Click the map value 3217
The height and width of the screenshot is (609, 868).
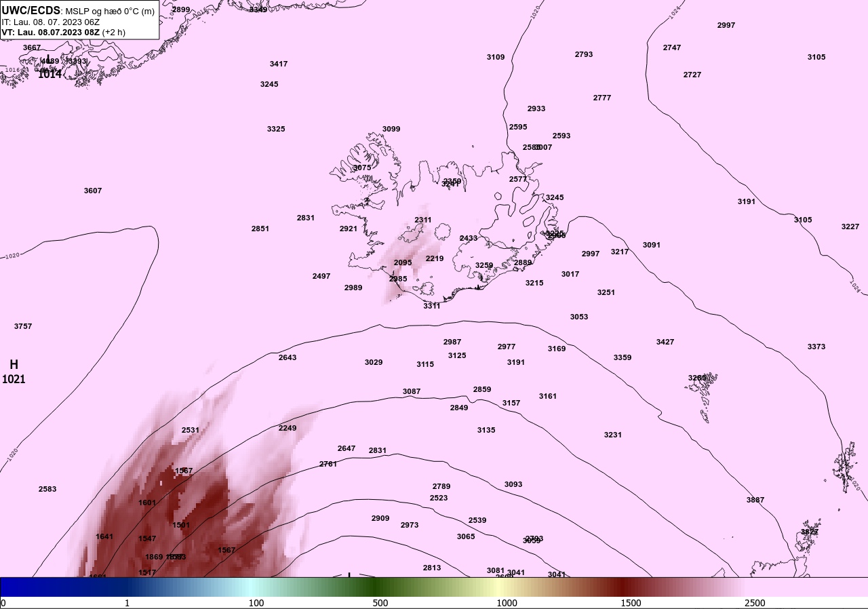pyautogui.click(x=620, y=252)
